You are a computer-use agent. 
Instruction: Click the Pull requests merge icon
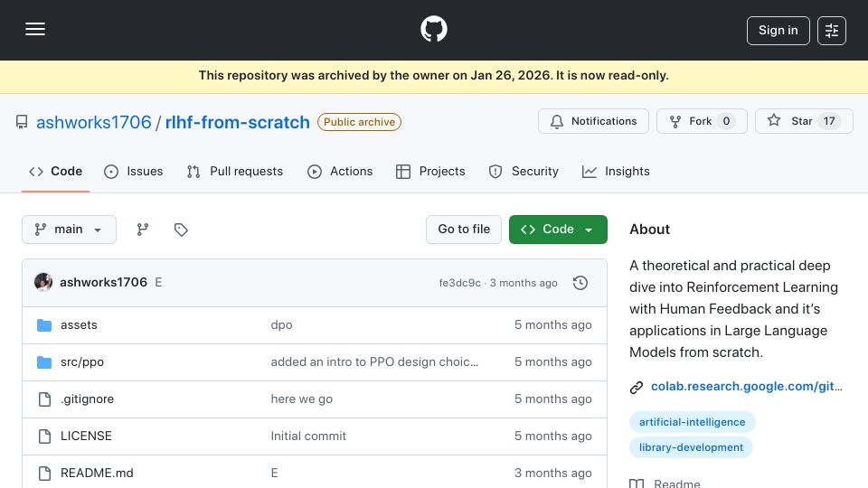tap(193, 172)
